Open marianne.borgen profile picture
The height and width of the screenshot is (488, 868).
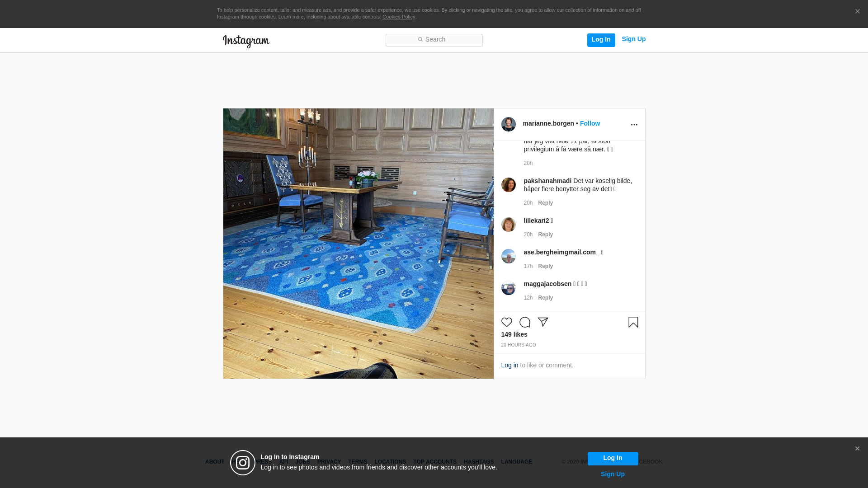[509, 124]
